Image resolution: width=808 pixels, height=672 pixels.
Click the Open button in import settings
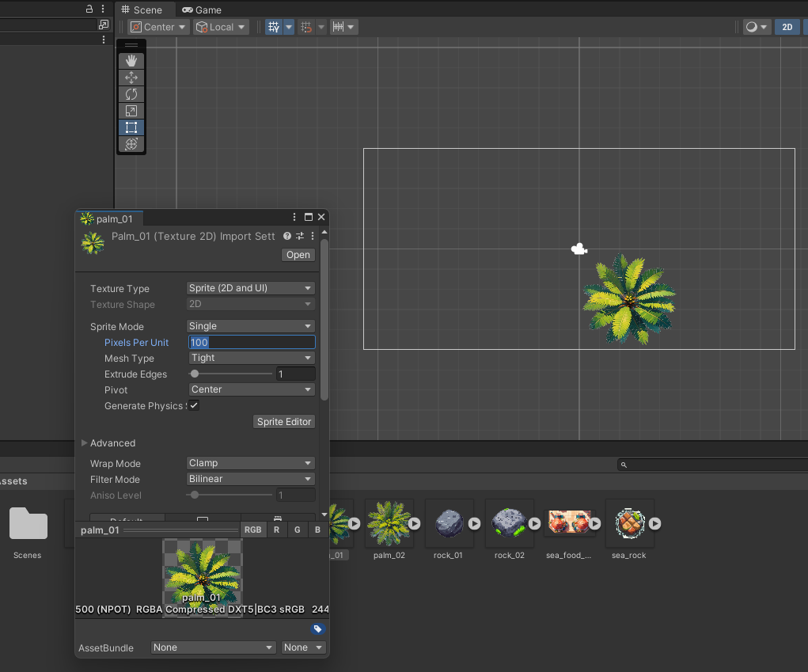click(298, 255)
